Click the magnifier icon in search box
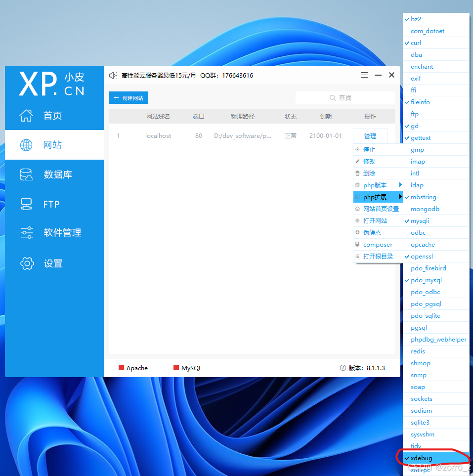 [x=333, y=98]
